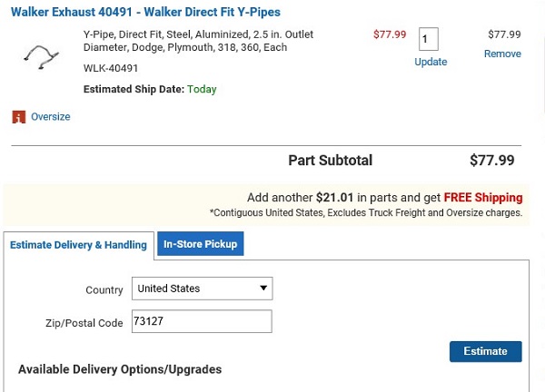Switch to the In-Store Pickup tab
Screen dimensions: 545x392
200,244
